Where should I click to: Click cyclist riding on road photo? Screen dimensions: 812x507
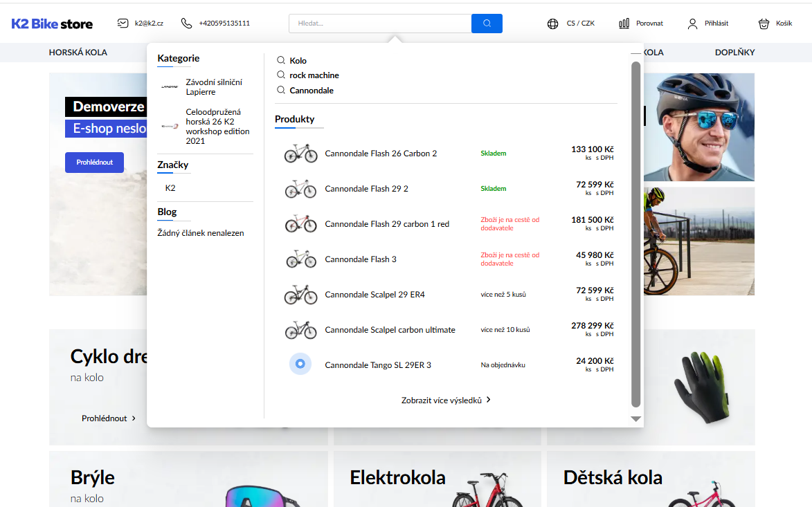point(699,241)
